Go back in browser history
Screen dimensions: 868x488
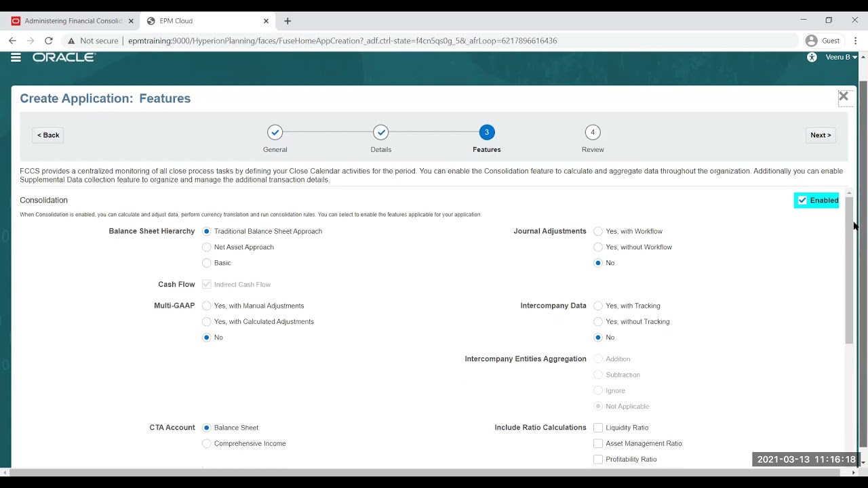pyautogui.click(x=12, y=41)
